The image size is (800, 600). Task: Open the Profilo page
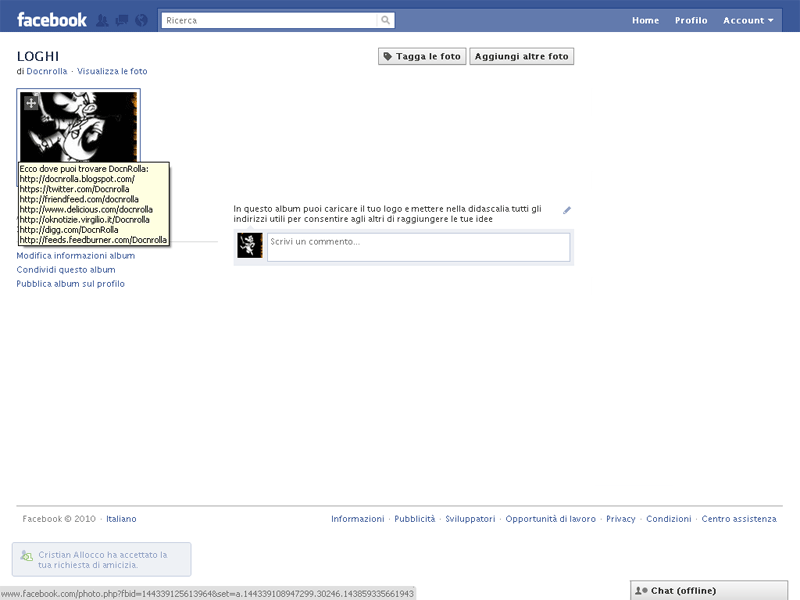(x=691, y=20)
